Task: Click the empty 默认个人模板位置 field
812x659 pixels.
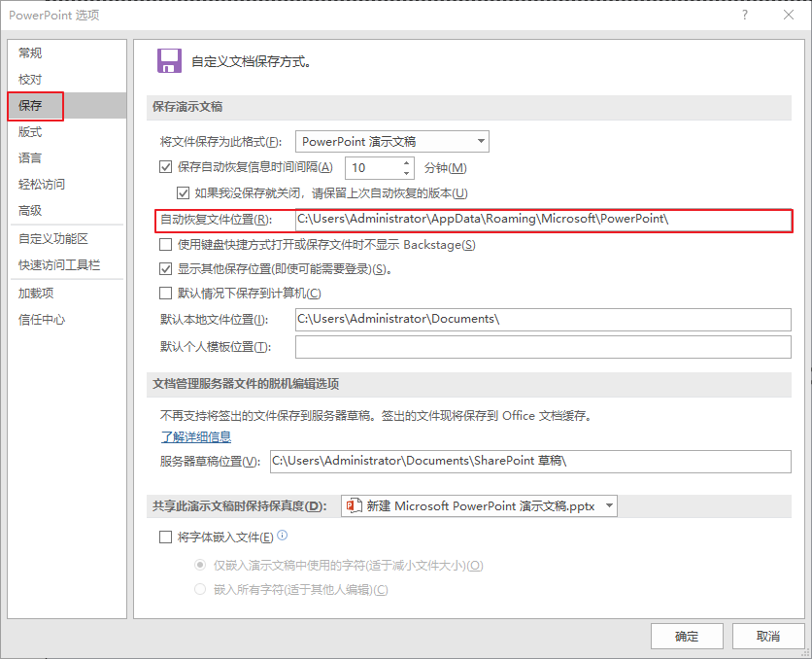Action: tap(543, 347)
